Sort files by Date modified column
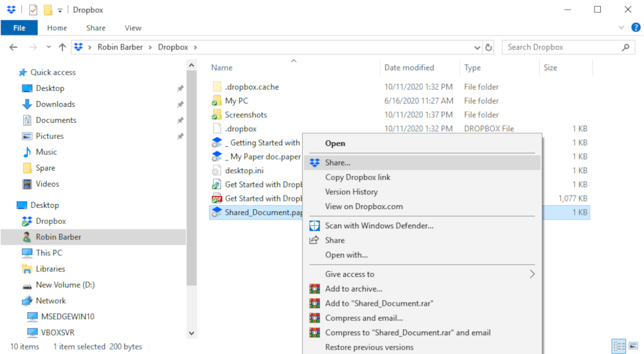This screenshot has width=644, height=354. point(409,68)
